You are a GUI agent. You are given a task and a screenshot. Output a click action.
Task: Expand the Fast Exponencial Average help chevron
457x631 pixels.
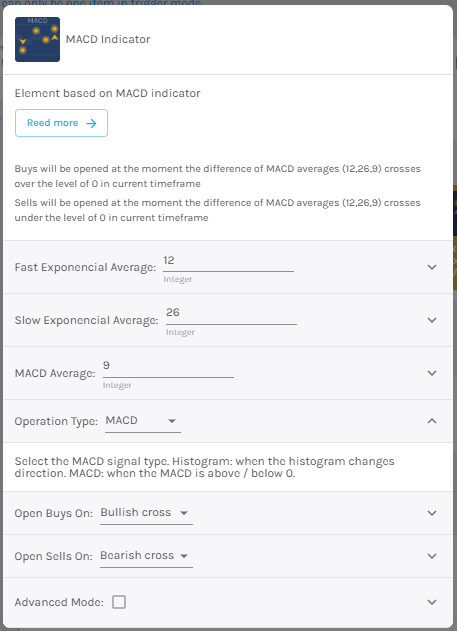432,267
